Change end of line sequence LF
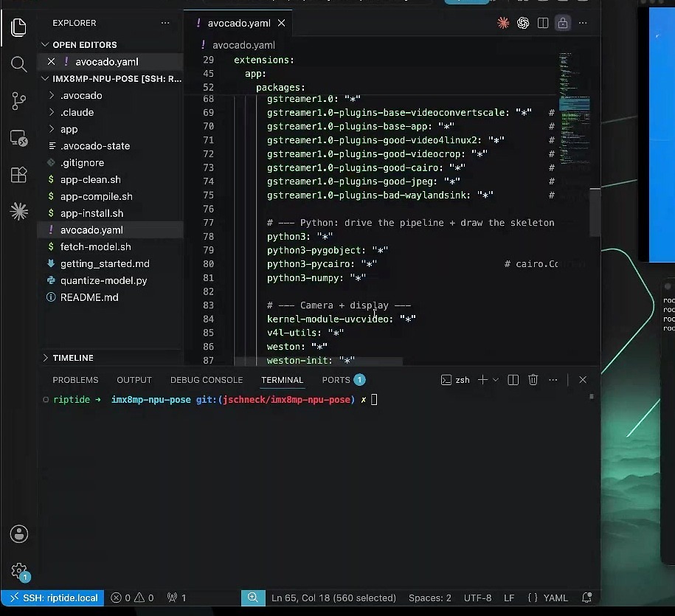The width and height of the screenshot is (675, 616). pyautogui.click(x=509, y=598)
